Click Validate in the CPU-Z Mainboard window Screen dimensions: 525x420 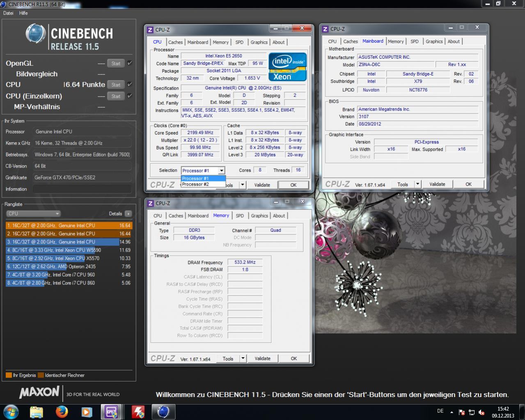[437, 184]
